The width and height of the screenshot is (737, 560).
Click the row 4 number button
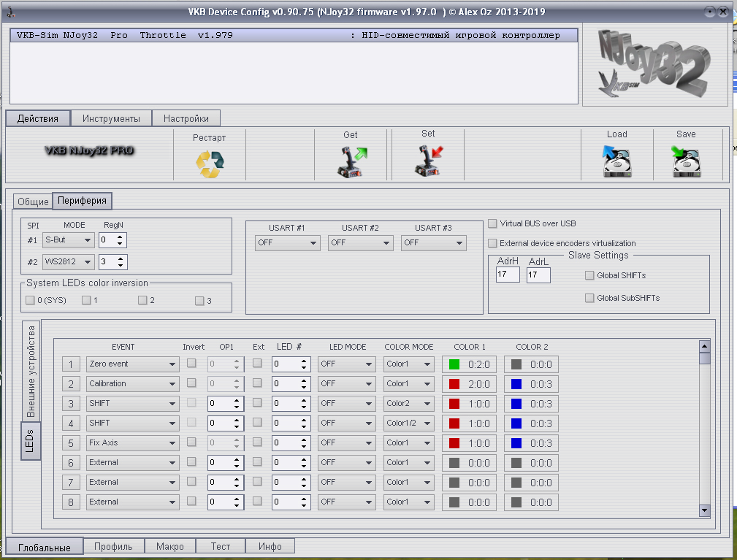click(x=71, y=423)
